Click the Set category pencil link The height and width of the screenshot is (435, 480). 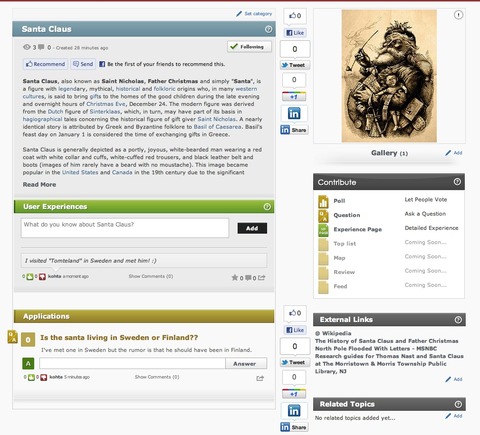pyautogui.click(x=254, y=14)
